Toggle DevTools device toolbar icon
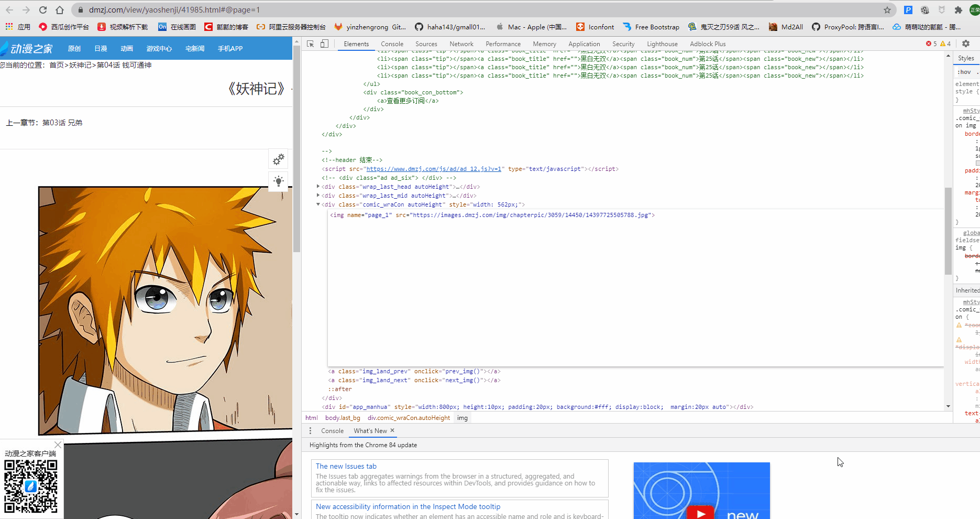This screenshot has height=519, width=980. 324,44
